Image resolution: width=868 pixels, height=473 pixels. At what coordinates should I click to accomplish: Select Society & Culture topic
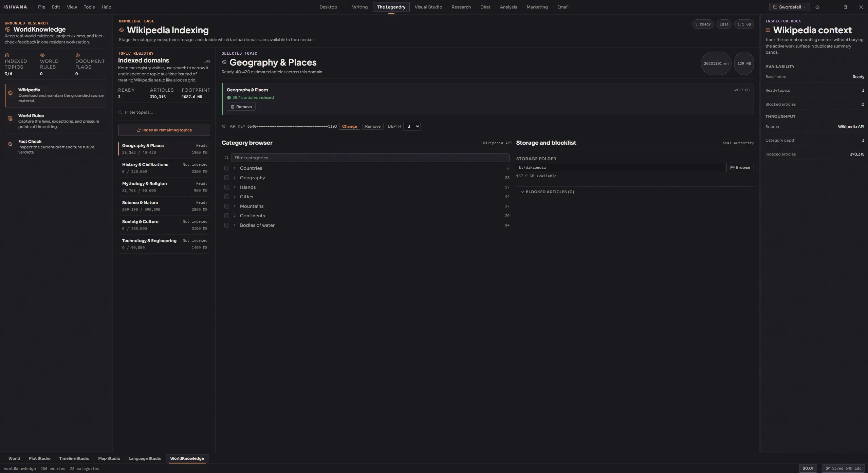coord(164,225)
